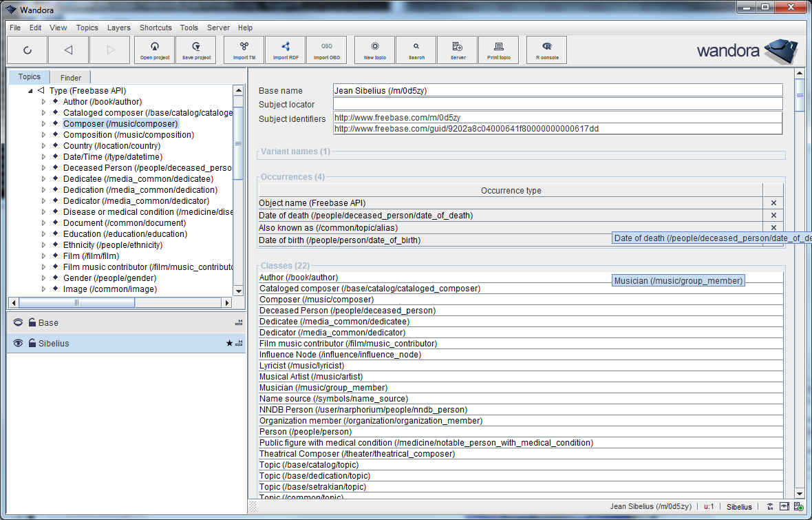812x520 pixels.
Task: Click the Save project toolbar icon
Action: [x=196, y=50]
